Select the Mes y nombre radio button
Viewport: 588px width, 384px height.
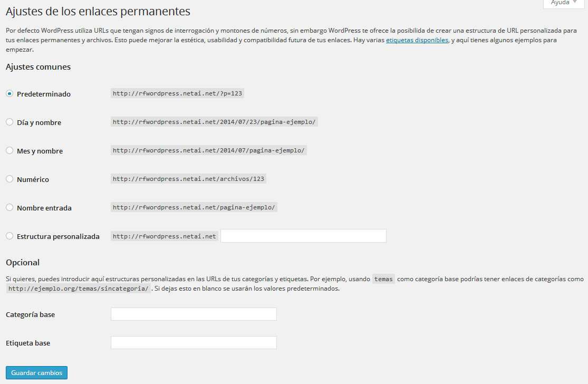(9, 151)
